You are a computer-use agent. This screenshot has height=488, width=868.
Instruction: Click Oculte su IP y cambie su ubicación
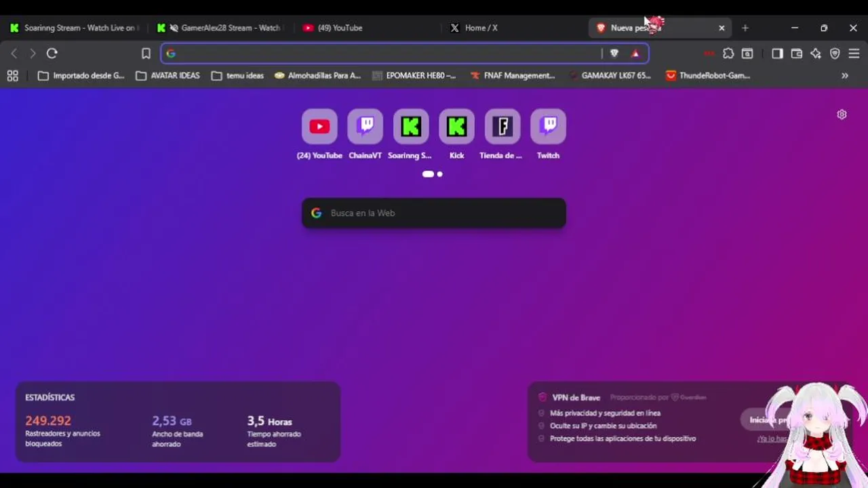[603, 426]
